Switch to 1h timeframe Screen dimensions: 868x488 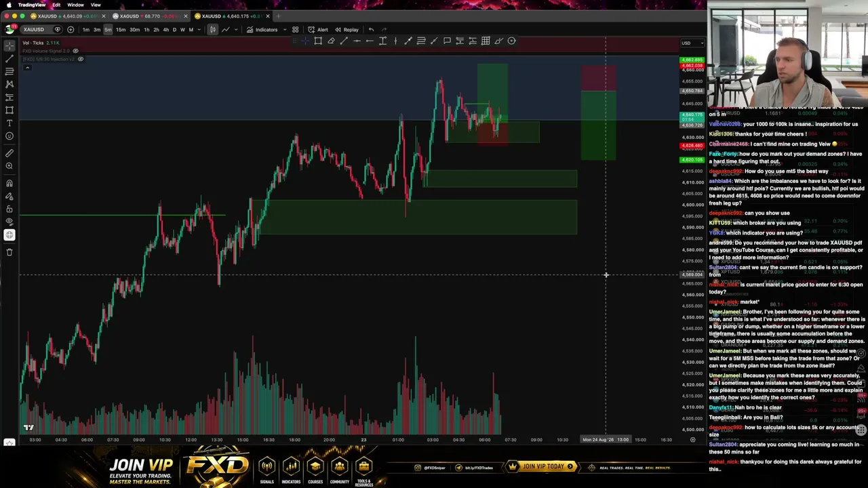146,30
